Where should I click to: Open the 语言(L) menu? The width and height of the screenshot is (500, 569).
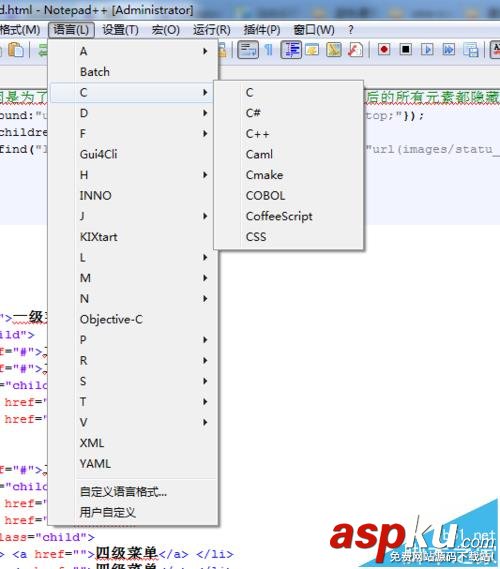(71, 30)
